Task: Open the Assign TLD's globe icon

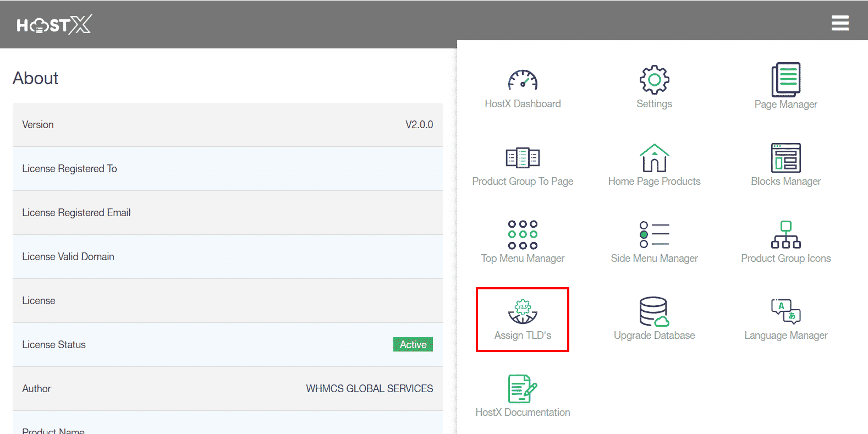Action: coord(523,311)
